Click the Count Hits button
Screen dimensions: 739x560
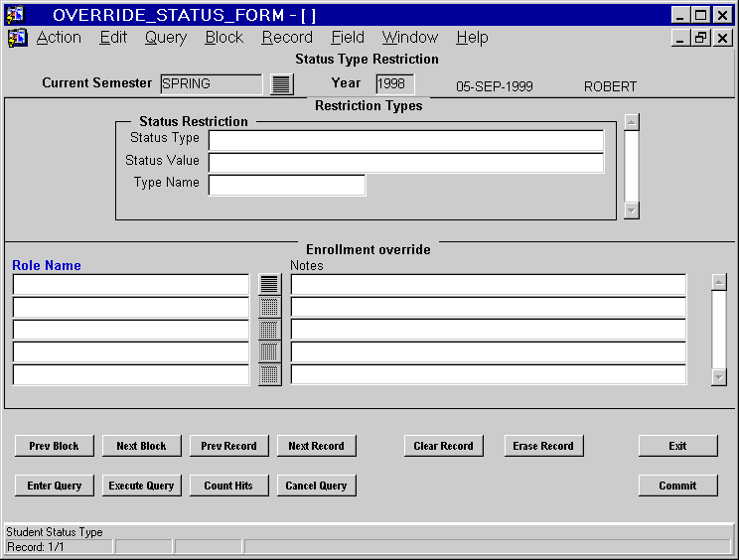(x=229, y=486)
